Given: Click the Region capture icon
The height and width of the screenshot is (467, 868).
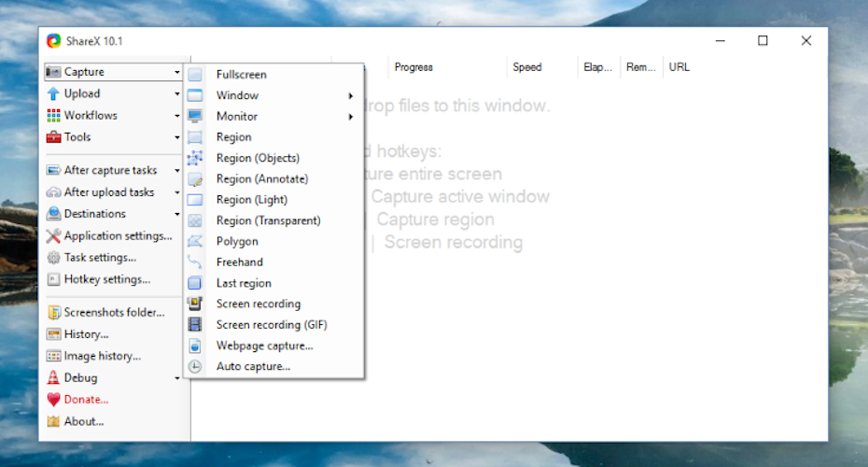Looking at the screenshot, I should point(195,137).
